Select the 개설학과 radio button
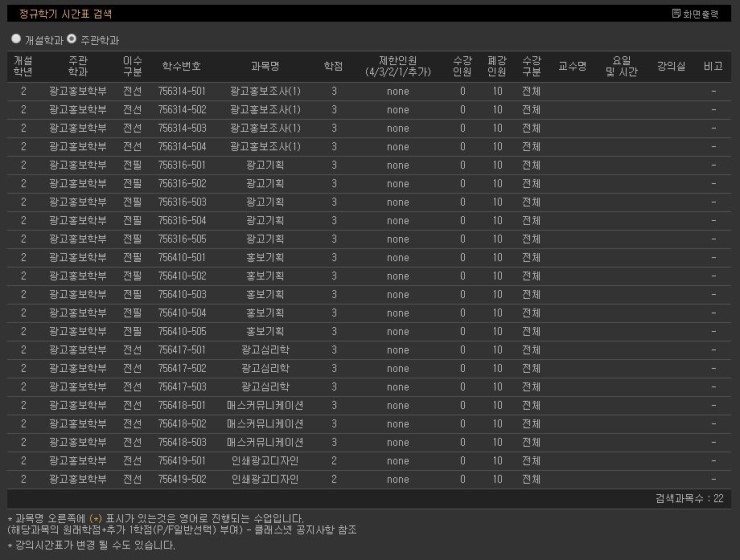The width and height of the screenshot is (740, 560). [x=16, y=39]
